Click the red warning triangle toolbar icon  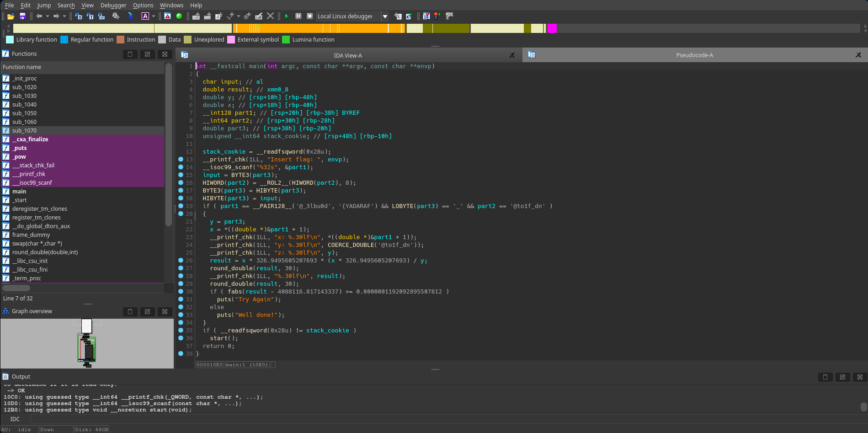pos(168,16)
